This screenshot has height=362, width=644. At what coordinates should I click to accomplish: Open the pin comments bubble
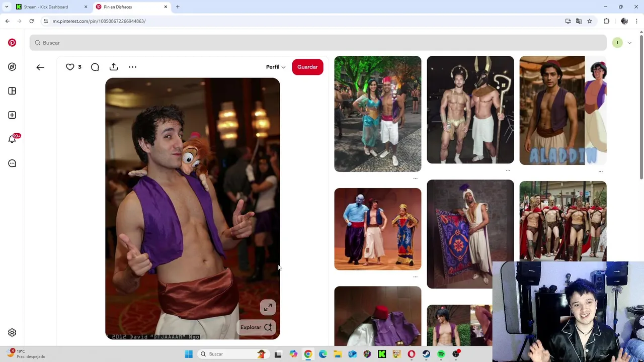(x=95, y=67)
